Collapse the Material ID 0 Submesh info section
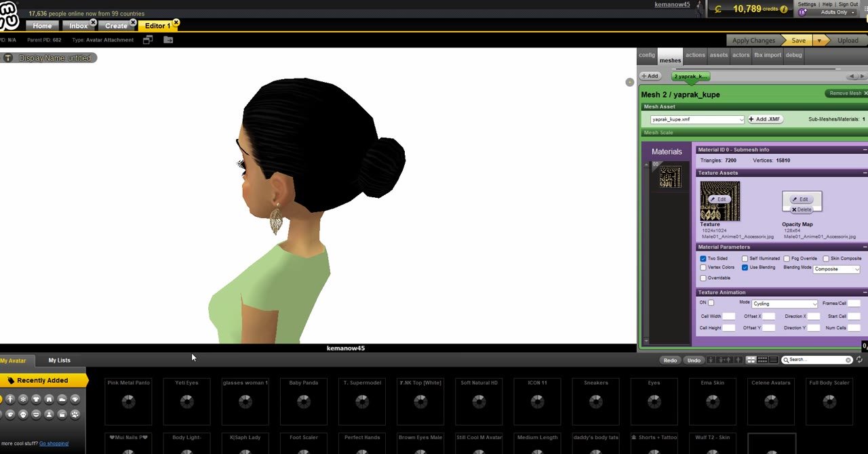 click(x=865, y=150)
